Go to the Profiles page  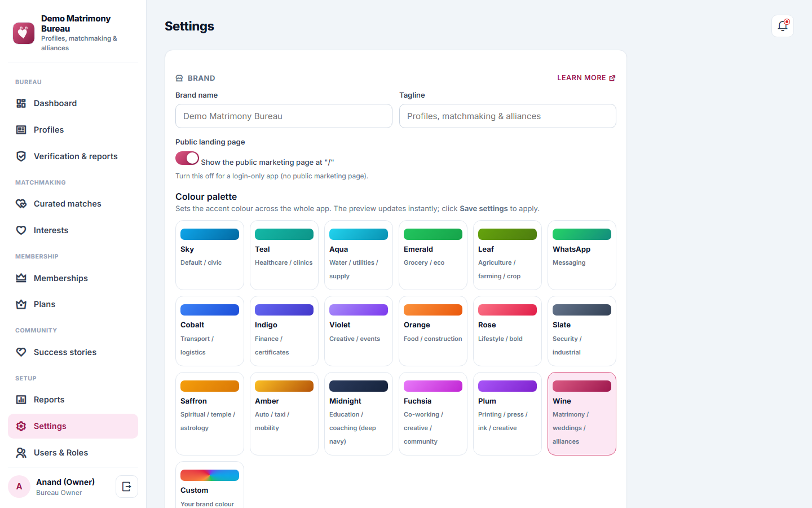(73, 130)
